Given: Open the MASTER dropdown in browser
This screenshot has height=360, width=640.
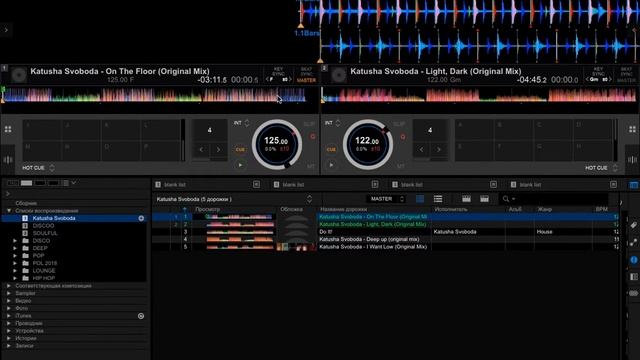Looking at the screenshot, I should [x=386, y=199].
